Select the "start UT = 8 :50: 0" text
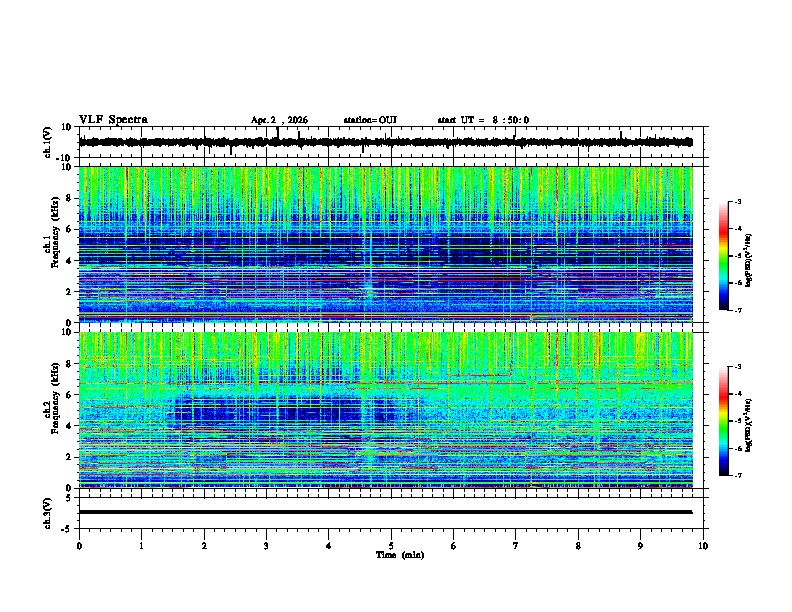This screenshot has height=612, width=792. click(x=483, y=120)
